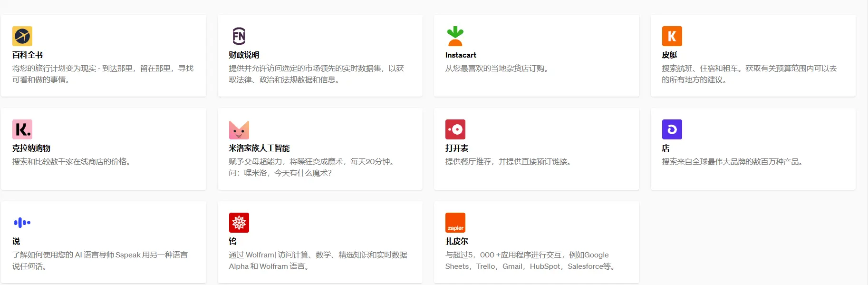
Task: Open the Instacart plugin title
Action: [461, 55]
